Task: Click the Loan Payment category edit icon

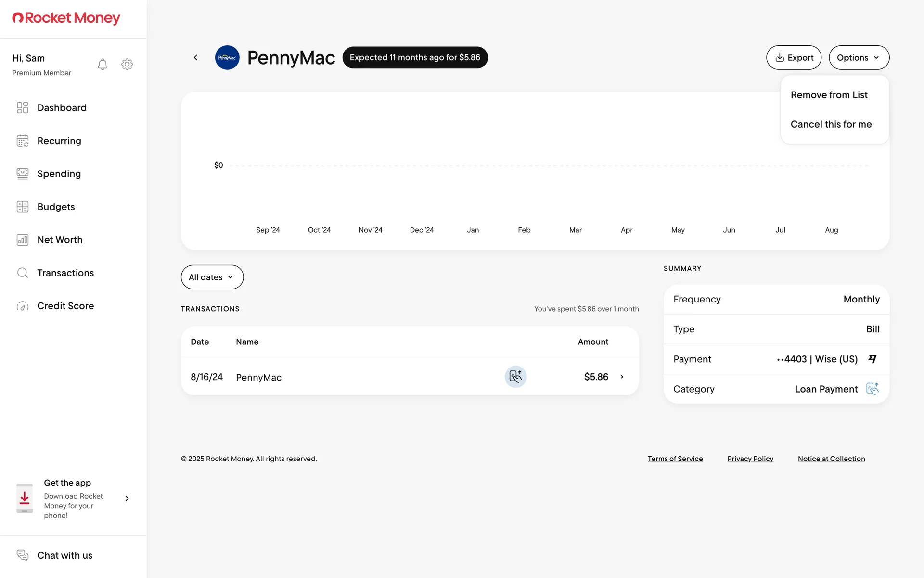Action: tap(872, 389)
